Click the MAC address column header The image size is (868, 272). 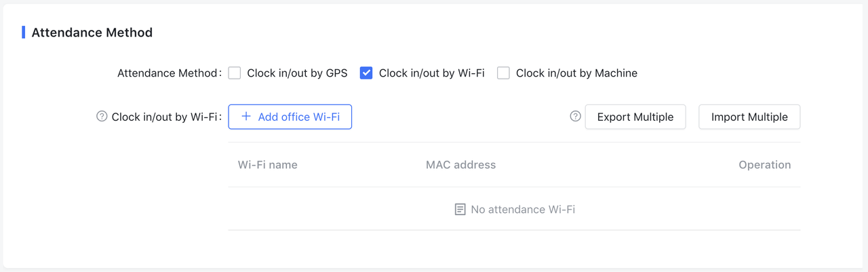(460, 165)
